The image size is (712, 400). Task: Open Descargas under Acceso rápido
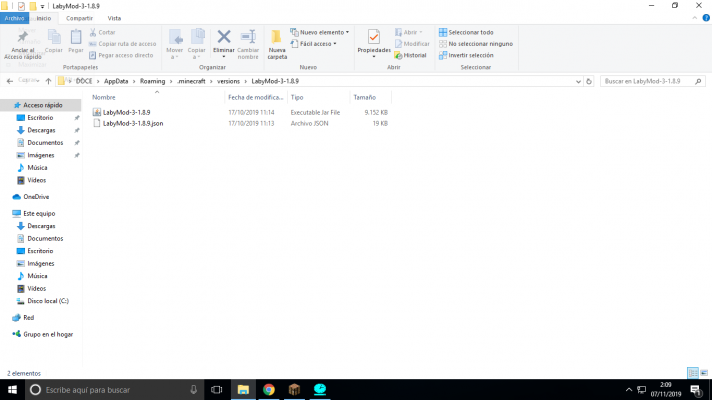click(x=41, y=130)
